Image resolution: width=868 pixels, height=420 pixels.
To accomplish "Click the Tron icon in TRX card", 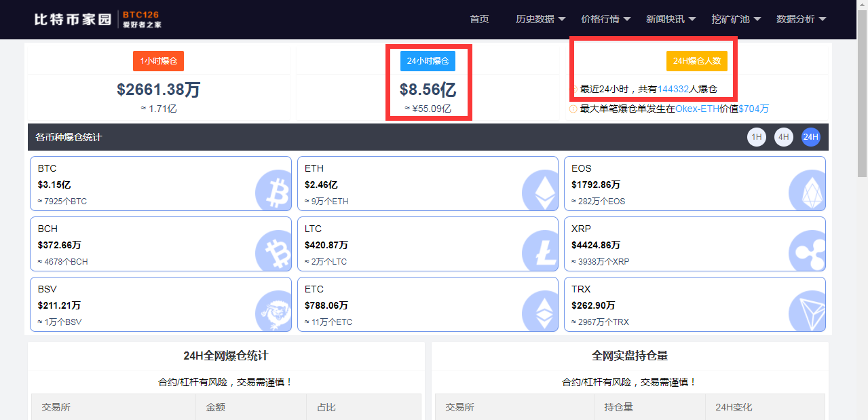I will 807,311.
